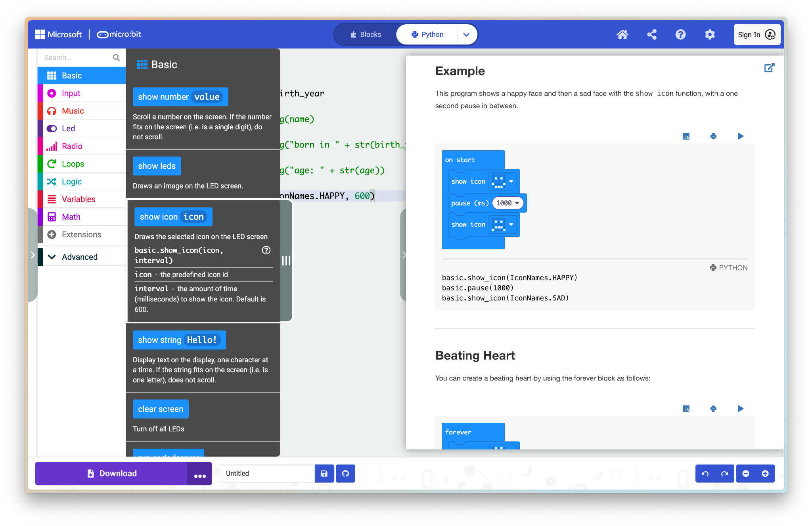Save project with the floppy disk icon

[324, 473]
